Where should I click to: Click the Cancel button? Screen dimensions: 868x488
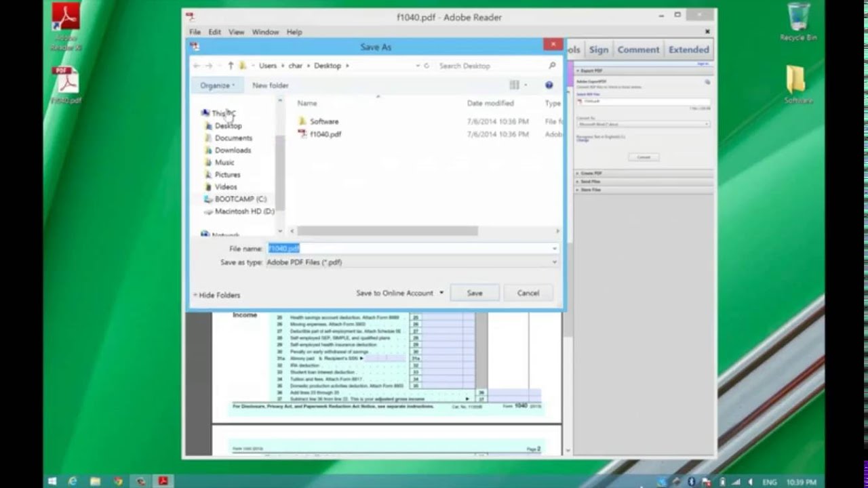pyautogui.click(x=528, y=293)
